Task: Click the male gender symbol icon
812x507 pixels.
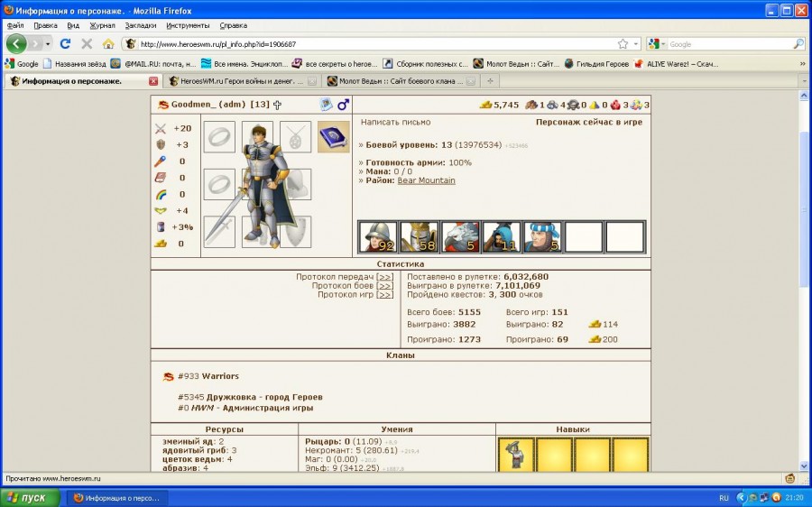Action: coord(343,105)
